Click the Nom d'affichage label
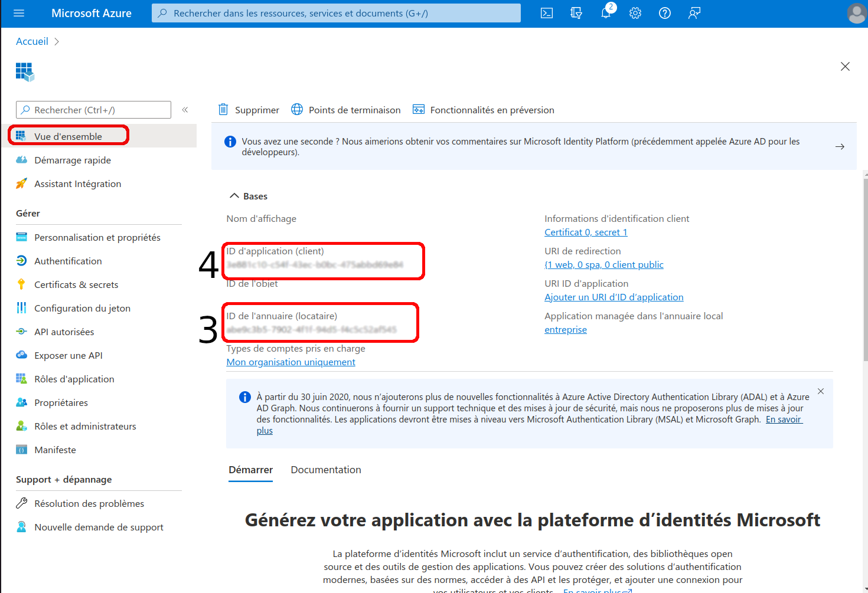Viewport: 868px width, 593px height. click(x=262, y=218)
